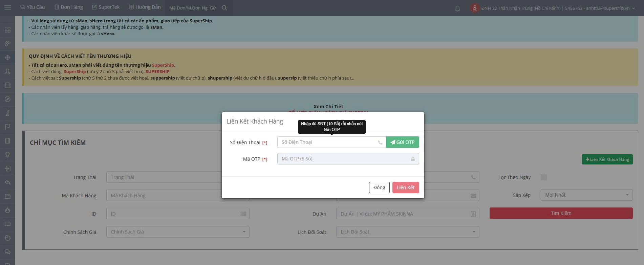Click the SuperShip avatar logo
Screen dimensions: 644x265
point(475,8)
